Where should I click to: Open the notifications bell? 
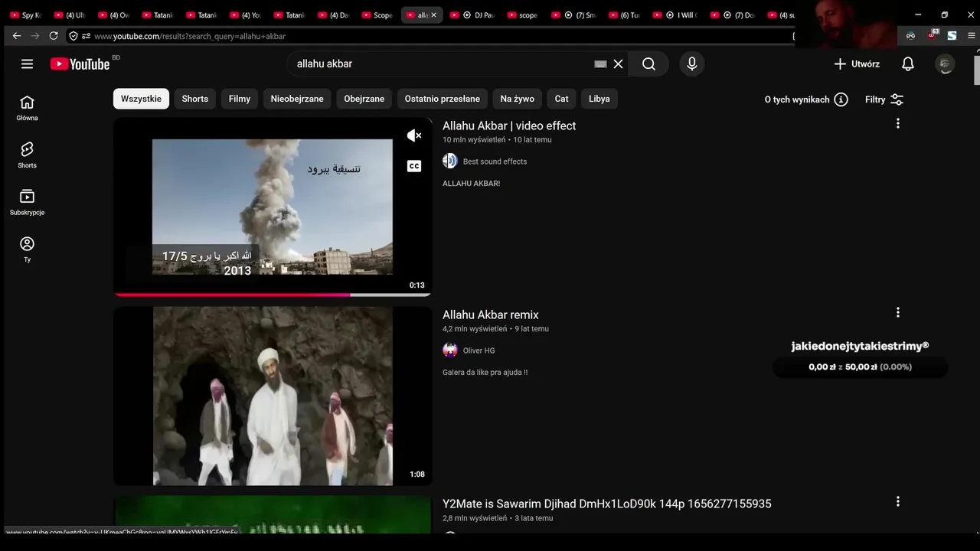pyautogui.click(x=908, y=64)
